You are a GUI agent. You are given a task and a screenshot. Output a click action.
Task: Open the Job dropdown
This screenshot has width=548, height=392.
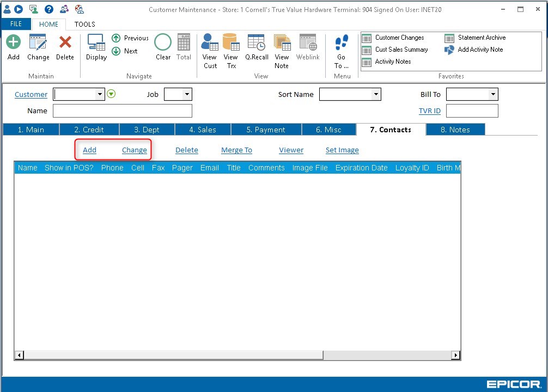(187, 94)
